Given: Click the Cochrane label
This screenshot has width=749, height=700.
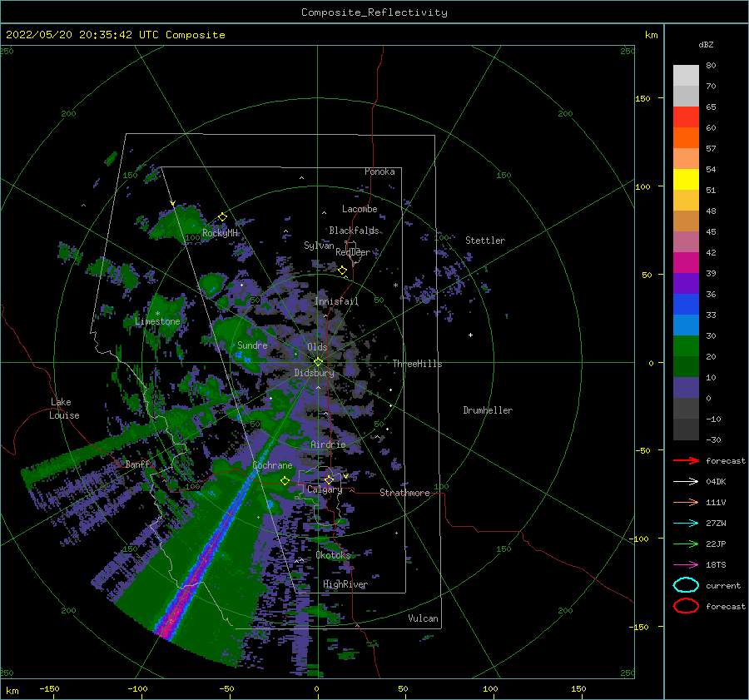Looking at the screenshot, I should pos(272,465).
